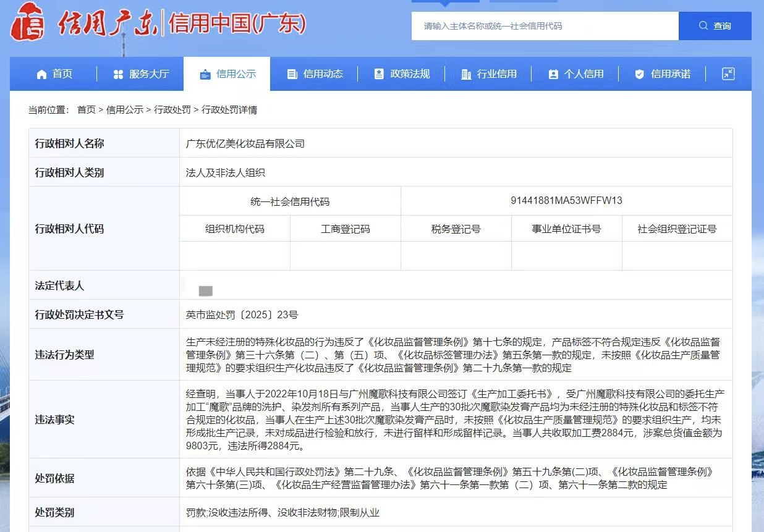Click the 行政处罚详情 breadcrumb text
The height and width of the screenshot is (532, 764).
(229, 110)
